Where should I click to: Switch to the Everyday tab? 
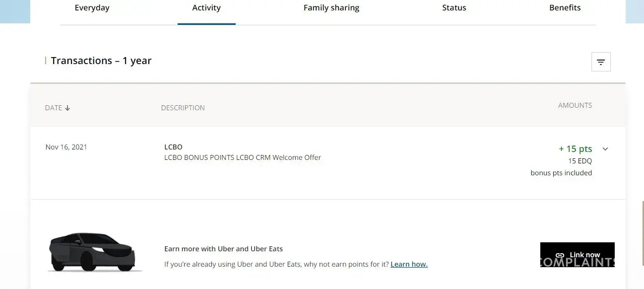(x=92, y=8)
